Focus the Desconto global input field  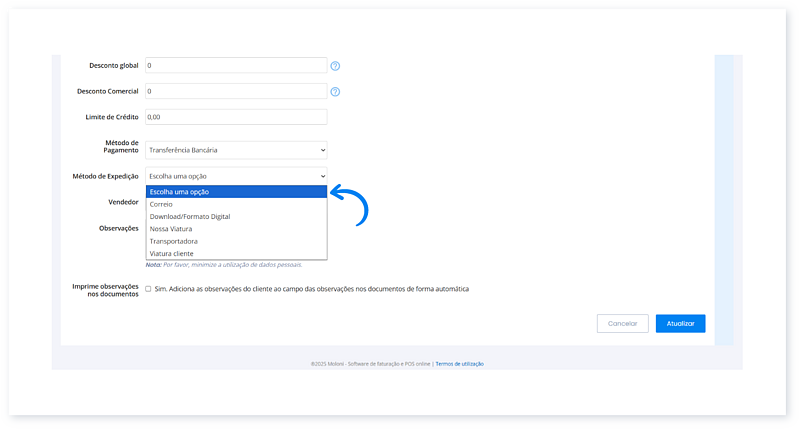[x=236, y=66]
